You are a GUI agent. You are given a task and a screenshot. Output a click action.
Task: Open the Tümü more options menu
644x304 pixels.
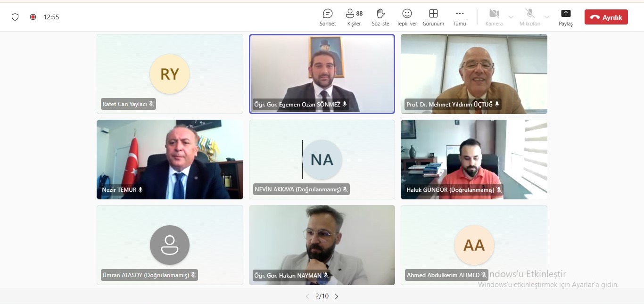(x=460, y=17)
